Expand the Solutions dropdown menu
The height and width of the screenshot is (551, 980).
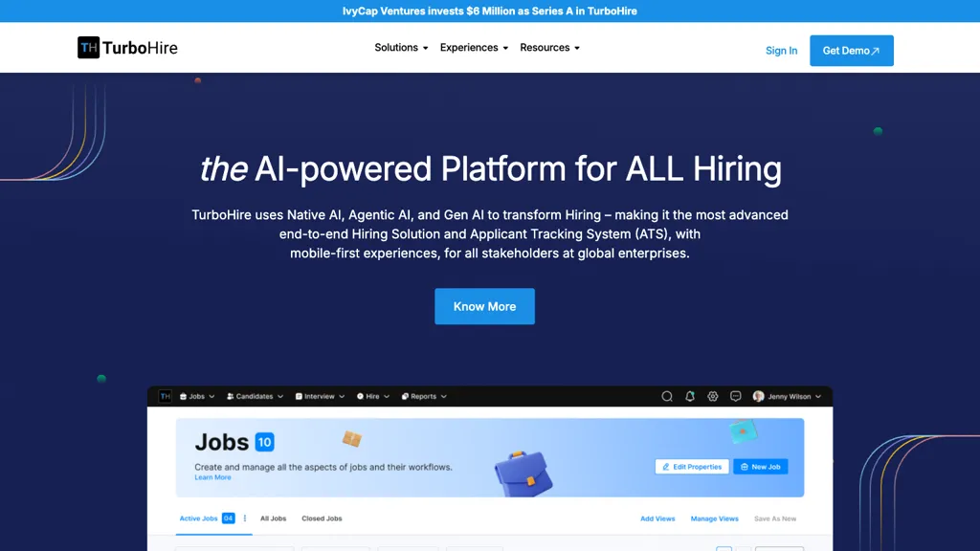(401, 48)
